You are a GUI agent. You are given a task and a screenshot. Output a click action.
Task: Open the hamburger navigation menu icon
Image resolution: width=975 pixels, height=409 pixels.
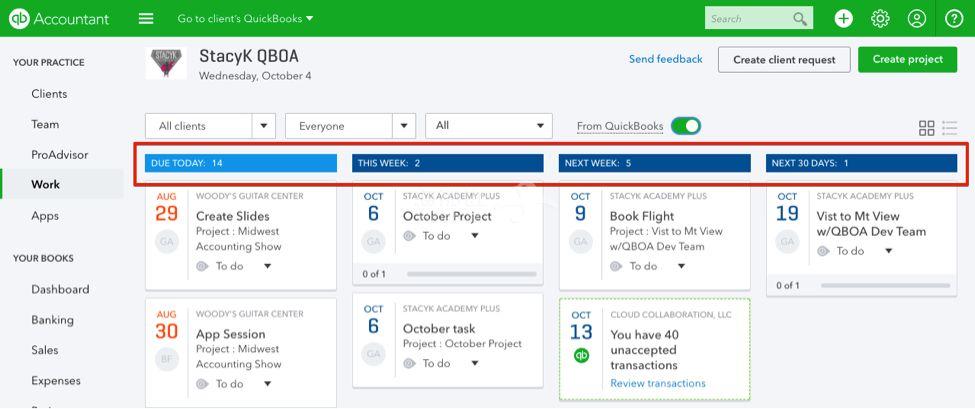(x=146, y=19)
